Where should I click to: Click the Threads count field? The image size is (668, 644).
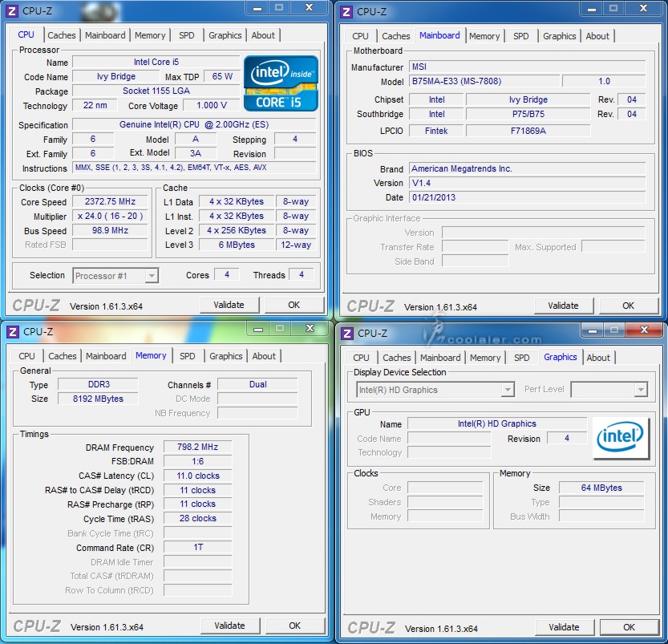pos(302,275)
